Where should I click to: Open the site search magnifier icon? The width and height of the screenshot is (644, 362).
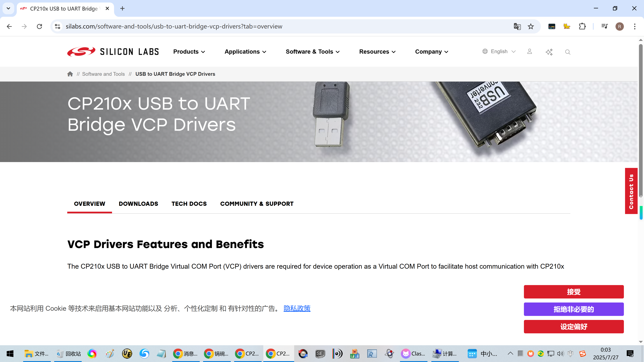[568, 52]
